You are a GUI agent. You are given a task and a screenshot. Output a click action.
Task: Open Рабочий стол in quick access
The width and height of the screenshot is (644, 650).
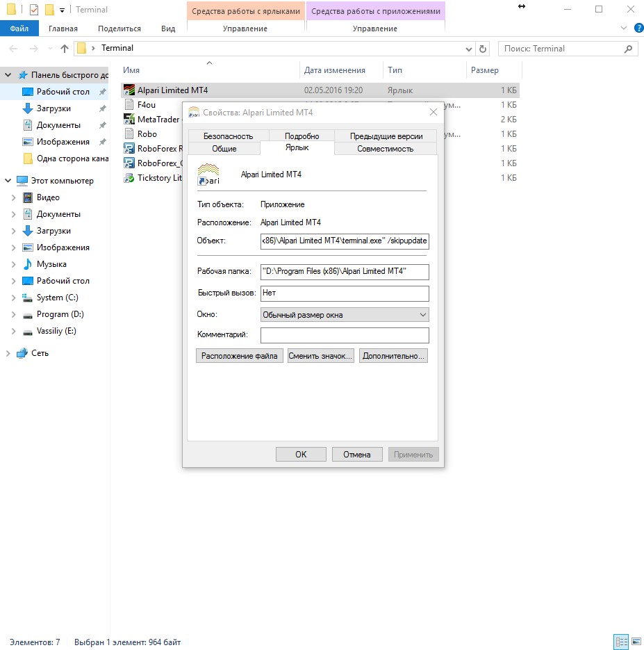tap(63, 92)
